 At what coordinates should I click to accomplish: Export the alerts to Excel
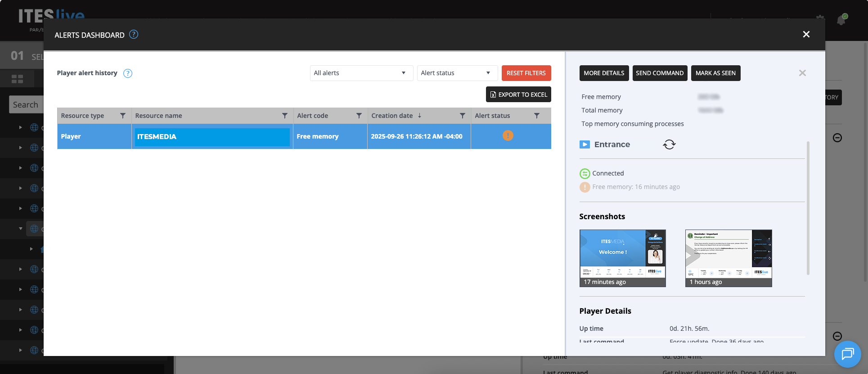coord(518,95)
